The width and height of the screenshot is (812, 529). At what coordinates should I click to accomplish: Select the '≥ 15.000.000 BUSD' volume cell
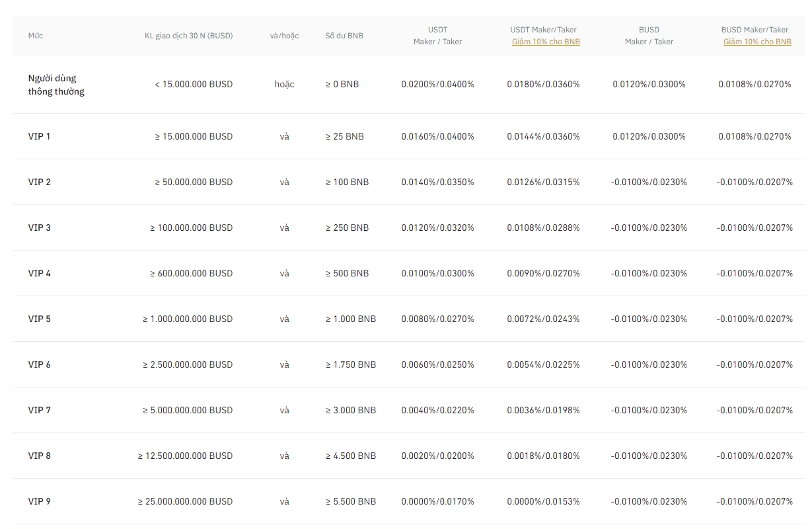coord(194,136)
